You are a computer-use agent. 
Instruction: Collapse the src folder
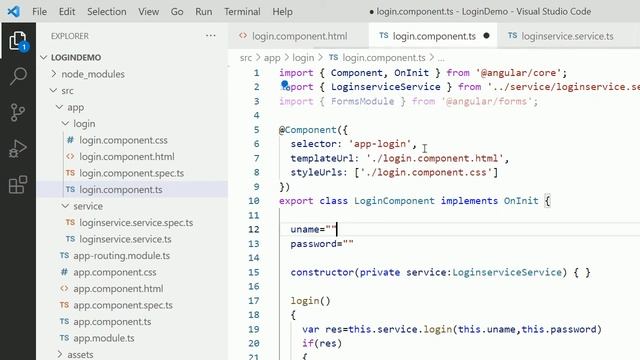(x=67, y=91)
